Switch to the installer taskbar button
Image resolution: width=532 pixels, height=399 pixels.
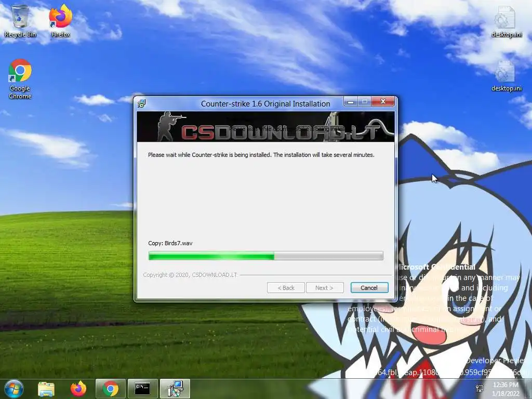[175, 389]
